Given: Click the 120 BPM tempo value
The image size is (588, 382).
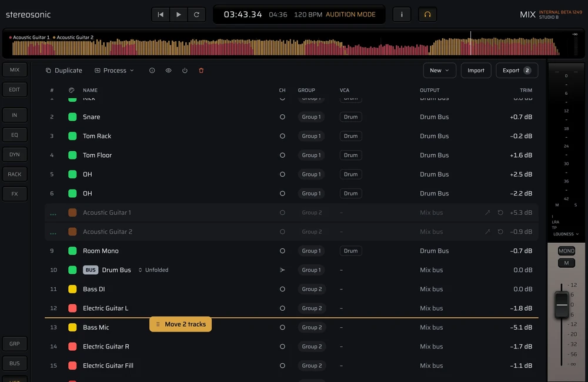Looking at the screenshot, I should [308, 15].
